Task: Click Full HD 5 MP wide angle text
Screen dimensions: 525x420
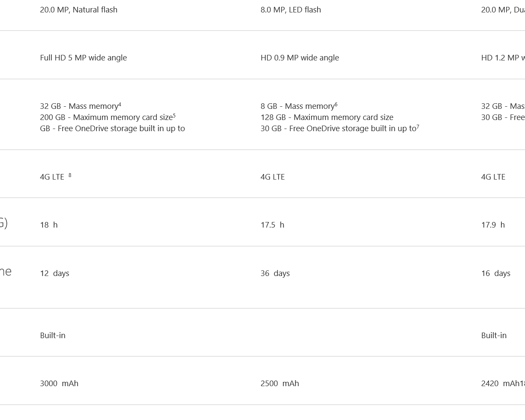Action: [84, 57]
